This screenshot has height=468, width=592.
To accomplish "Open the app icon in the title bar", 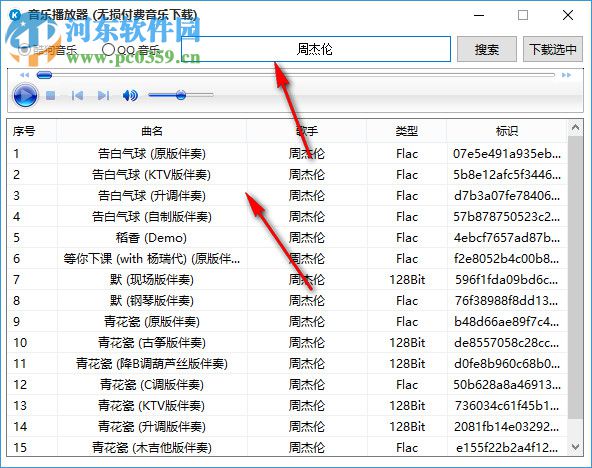I will [x=15, y=15].
